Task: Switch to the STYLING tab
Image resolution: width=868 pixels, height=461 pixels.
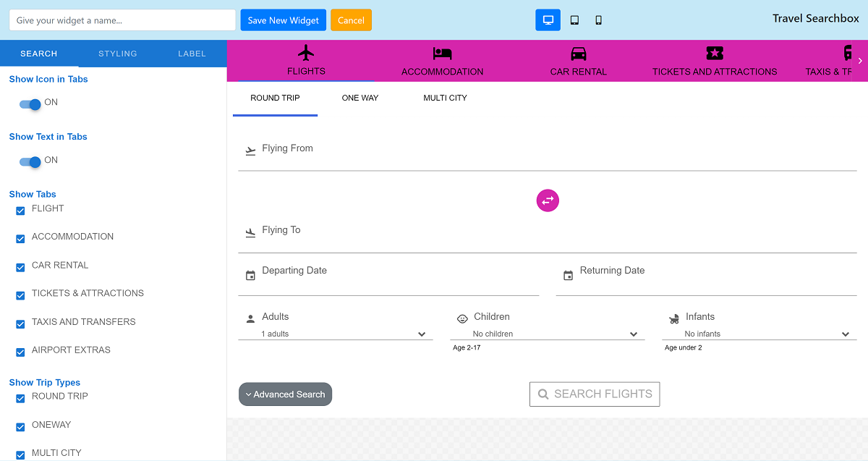Action: 118,54
